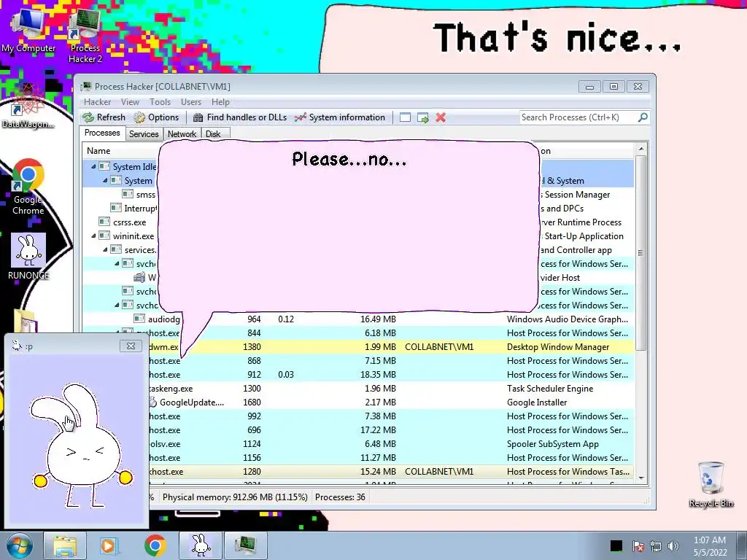Select the dwm.exe row with PID 1380
Viewport: 747px width, 560px height.
391,346
